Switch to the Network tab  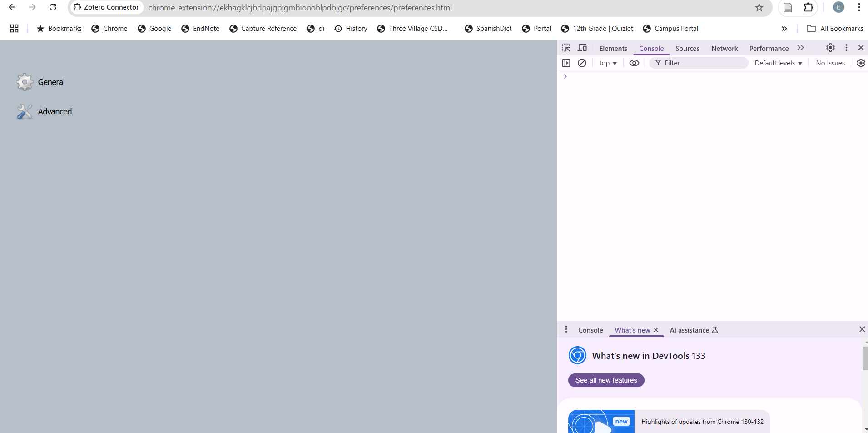coord(724,49)
